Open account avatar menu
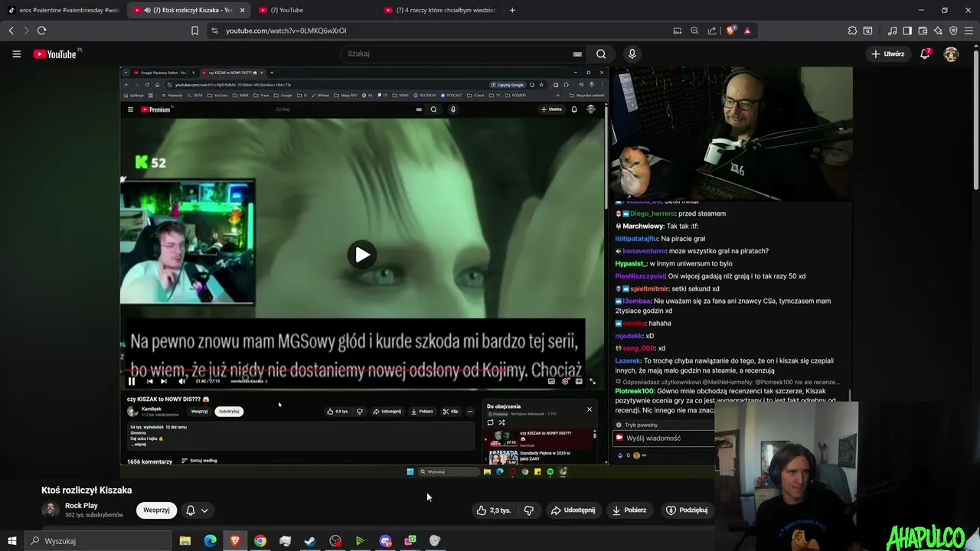Viewport: 980px width, 551px height. tap(951, 54)
